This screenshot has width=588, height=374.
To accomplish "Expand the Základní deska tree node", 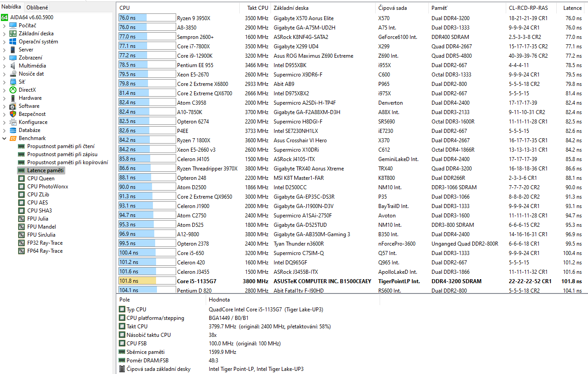I will (x=4, y=34).
